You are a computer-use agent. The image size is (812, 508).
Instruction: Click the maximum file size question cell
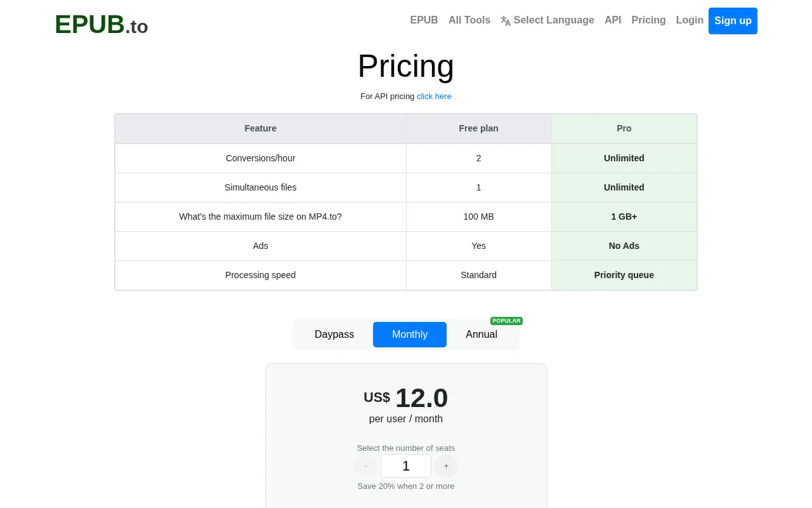[261, 217]
